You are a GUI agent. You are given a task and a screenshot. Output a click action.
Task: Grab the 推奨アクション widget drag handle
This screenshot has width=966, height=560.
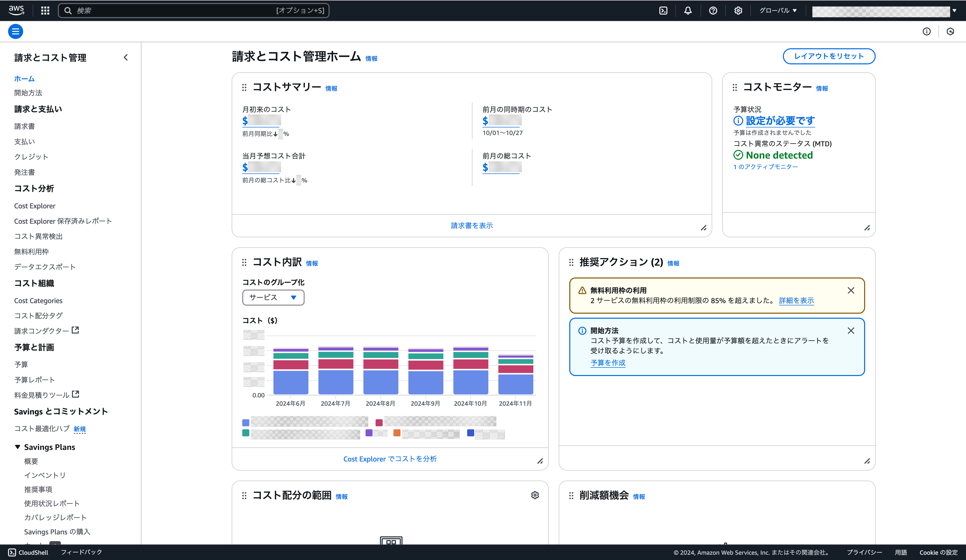point(571,262)
